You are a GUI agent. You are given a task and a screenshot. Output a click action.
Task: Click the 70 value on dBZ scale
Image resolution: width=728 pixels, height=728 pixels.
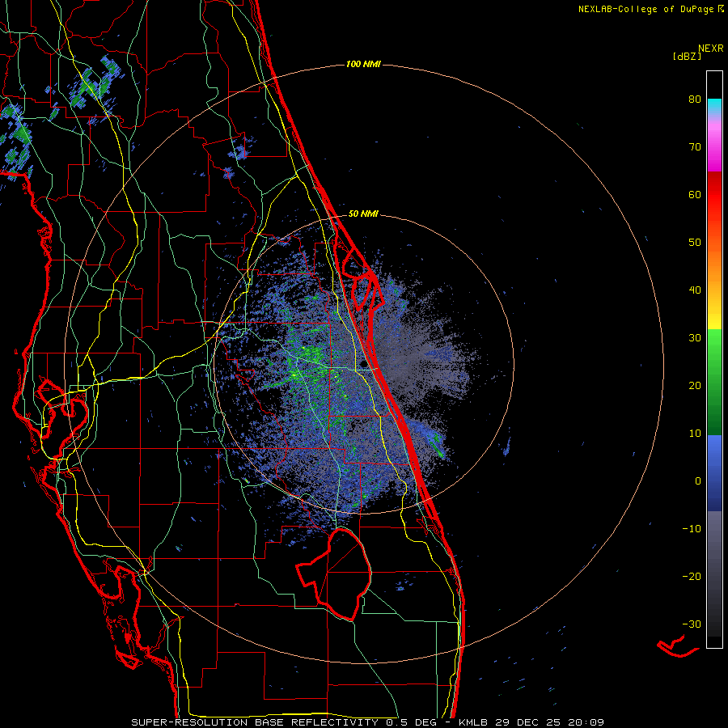[x=695, y=147]
